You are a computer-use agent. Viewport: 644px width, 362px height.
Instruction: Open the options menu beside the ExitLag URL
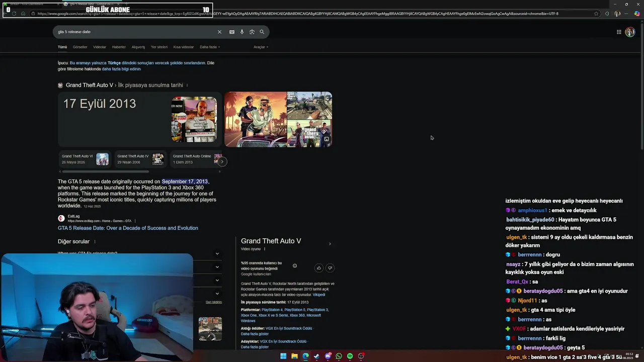tap(135, 221)
